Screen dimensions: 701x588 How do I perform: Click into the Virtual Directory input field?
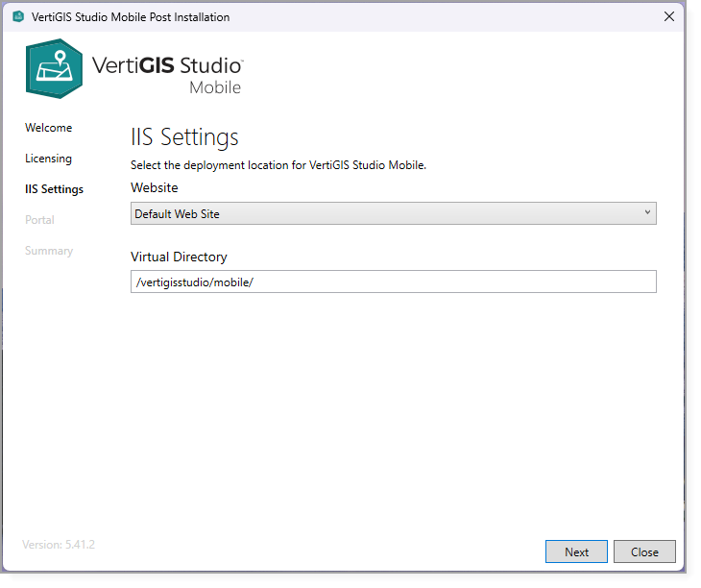click(x=394, y=282)
